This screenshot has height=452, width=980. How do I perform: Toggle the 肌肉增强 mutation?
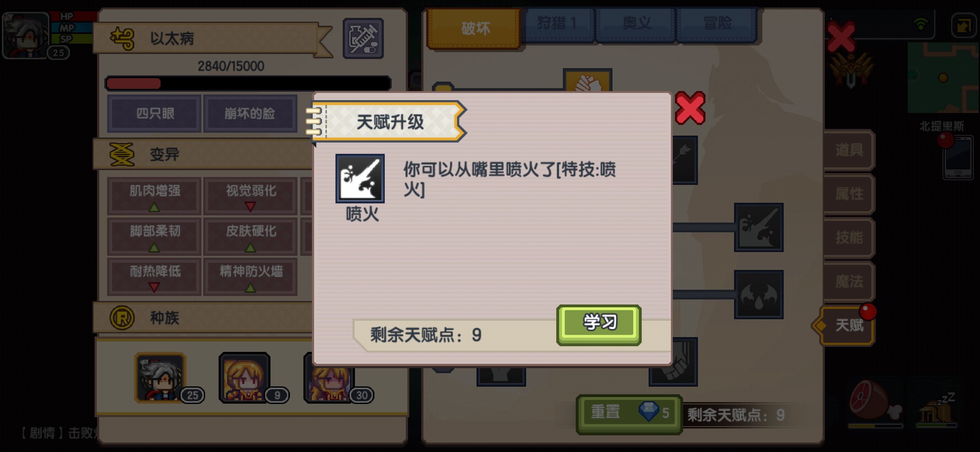[x=154, y=196]
